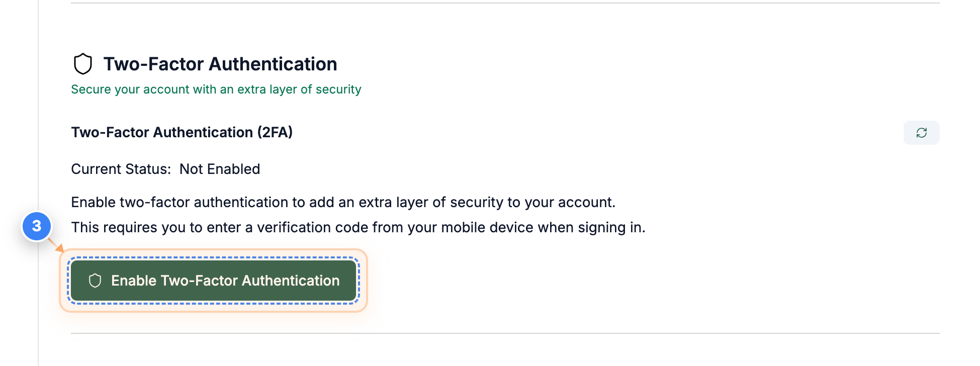Refresh the 2FA status using the sync icon
This screenshot has width=980, height=366.
point(921,132)
